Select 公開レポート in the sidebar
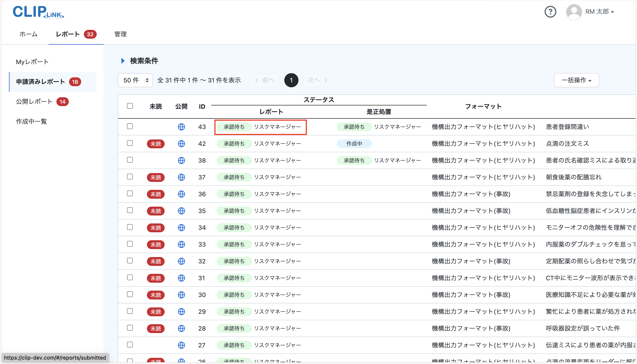Image resolution: width=637 pixels, height=364 pixels. (34, 101)
